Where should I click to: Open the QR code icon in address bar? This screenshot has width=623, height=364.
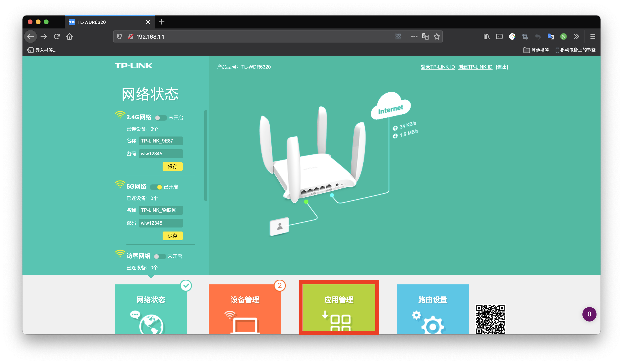tap(398, 36)
